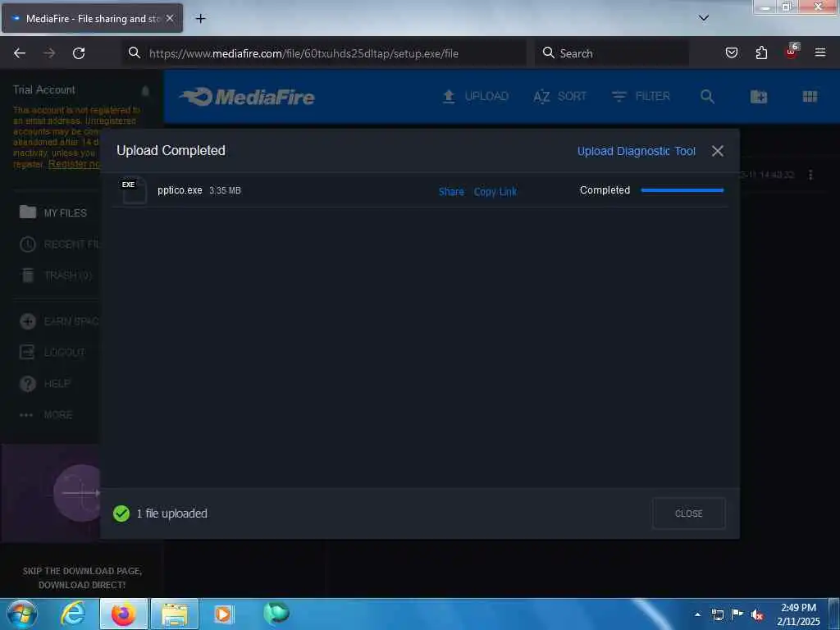Click the completed upload progress bar
840x630 pixels.
[x=682, y=190]
